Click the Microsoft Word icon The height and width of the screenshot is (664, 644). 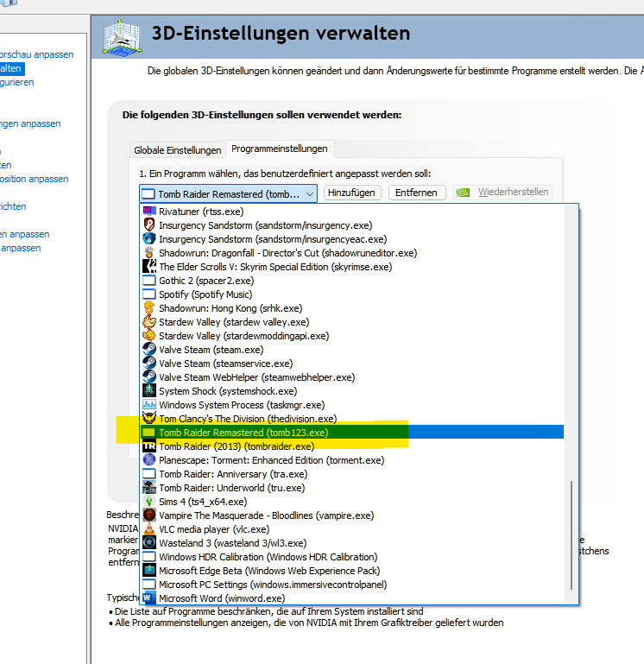149,598
